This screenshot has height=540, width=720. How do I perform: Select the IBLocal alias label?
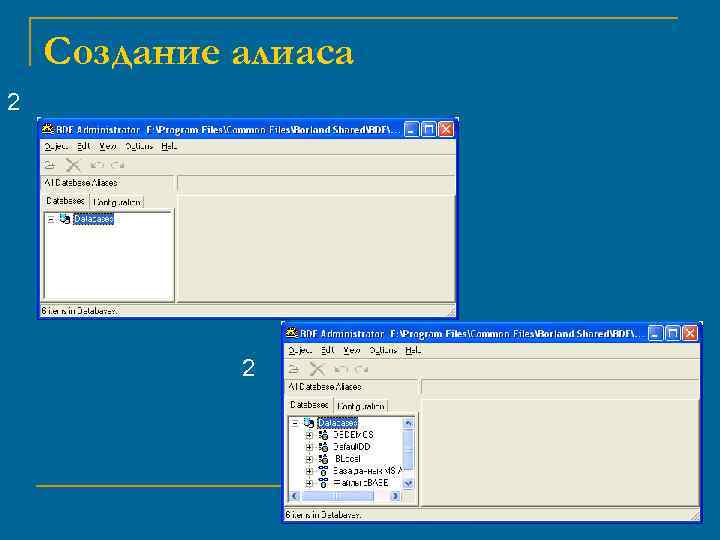coord(347,458)
